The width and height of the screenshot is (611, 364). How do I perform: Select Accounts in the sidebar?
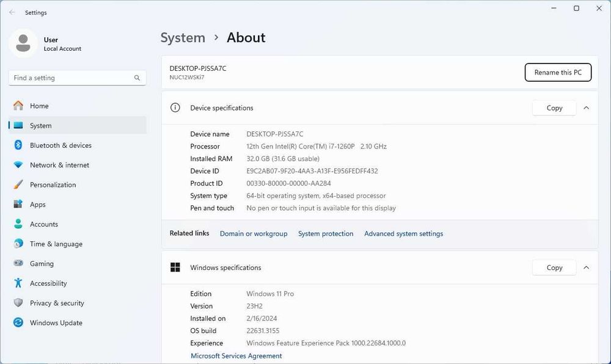(78, 224)
